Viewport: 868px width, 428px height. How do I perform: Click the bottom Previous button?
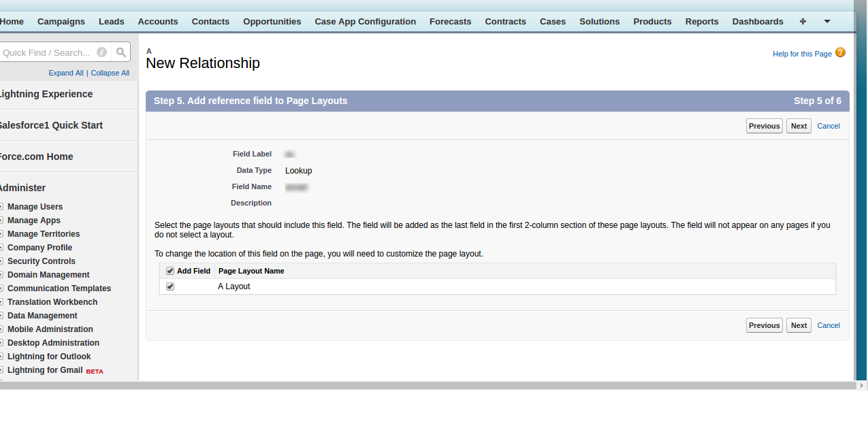(764, 325)
